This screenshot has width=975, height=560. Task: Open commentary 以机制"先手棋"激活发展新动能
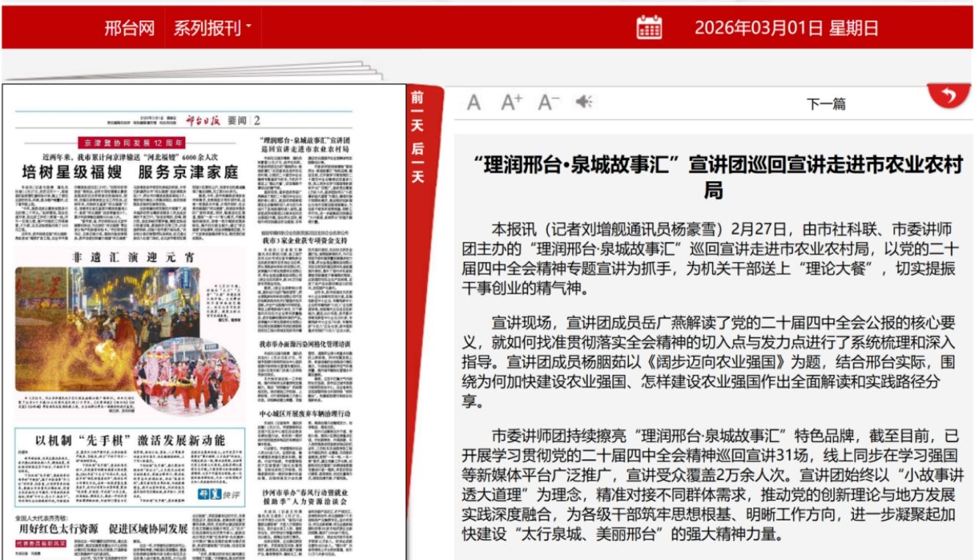[130, 440]
